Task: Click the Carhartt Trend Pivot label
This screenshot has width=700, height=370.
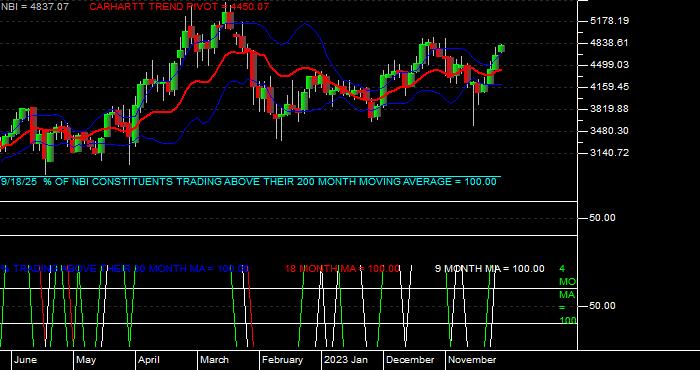Action: [179, 7]
